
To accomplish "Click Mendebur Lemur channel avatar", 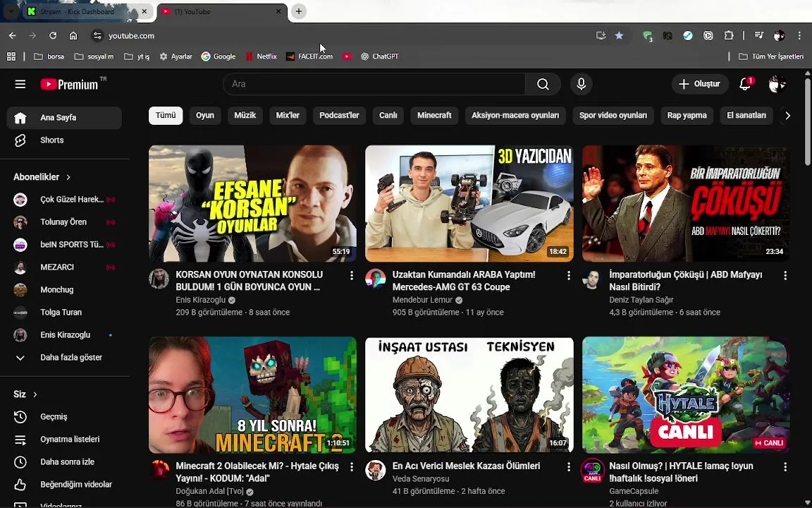I will [376, 279].
